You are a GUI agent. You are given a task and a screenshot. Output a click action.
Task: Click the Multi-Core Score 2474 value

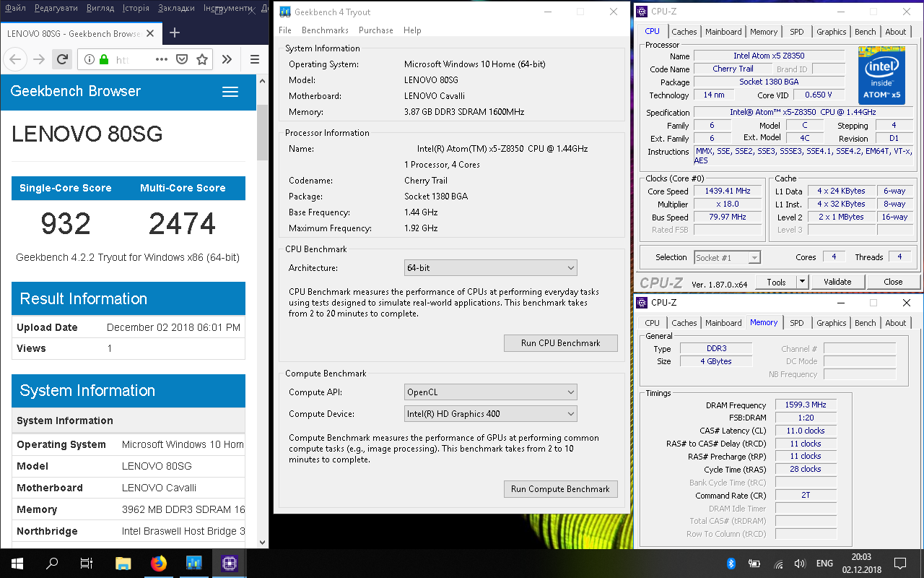pos(183,224)
